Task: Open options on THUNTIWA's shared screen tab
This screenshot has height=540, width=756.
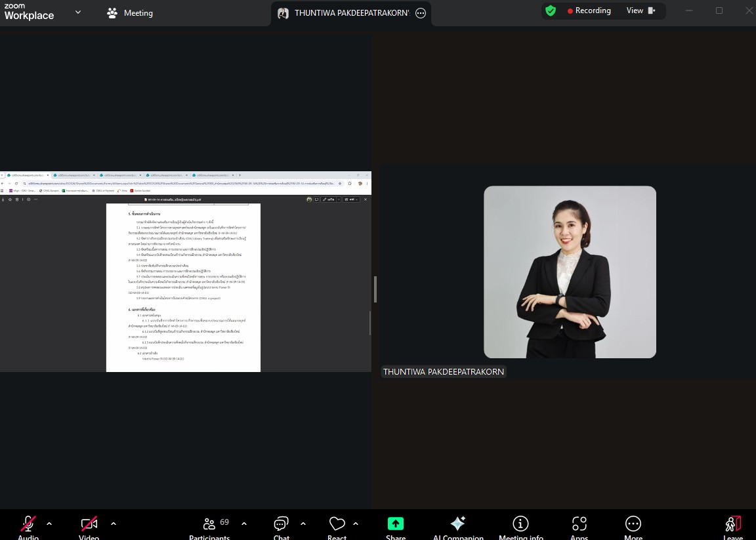Action: 421,13
